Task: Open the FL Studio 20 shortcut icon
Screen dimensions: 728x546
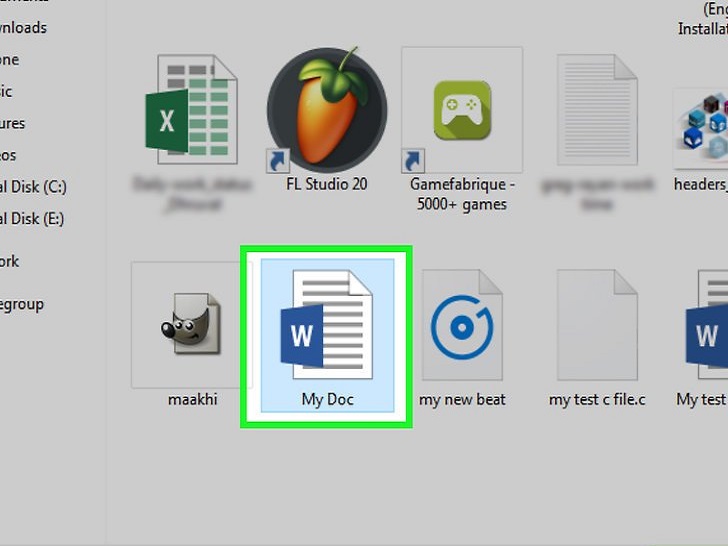Action: click(327, 110)
